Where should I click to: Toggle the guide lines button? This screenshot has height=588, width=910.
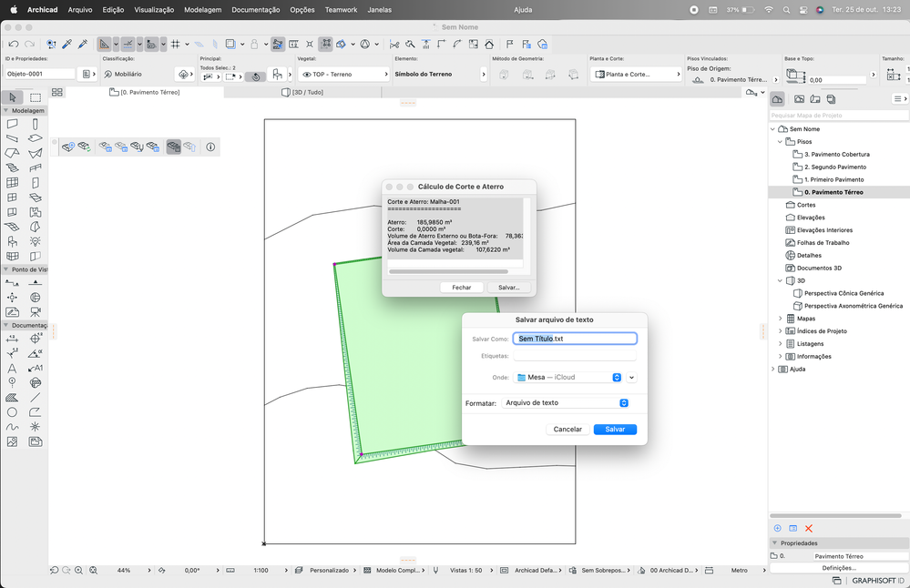128,44
